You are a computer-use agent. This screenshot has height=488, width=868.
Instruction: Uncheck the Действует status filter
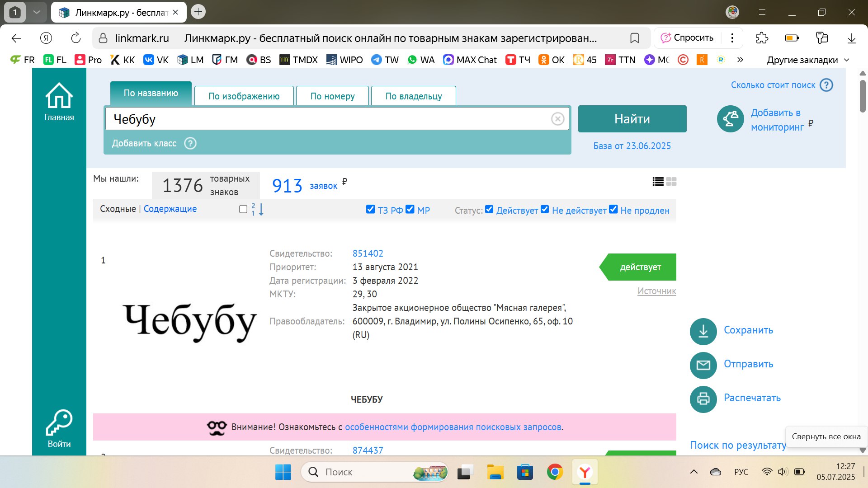pyautogui.click(x=489, y=209)
